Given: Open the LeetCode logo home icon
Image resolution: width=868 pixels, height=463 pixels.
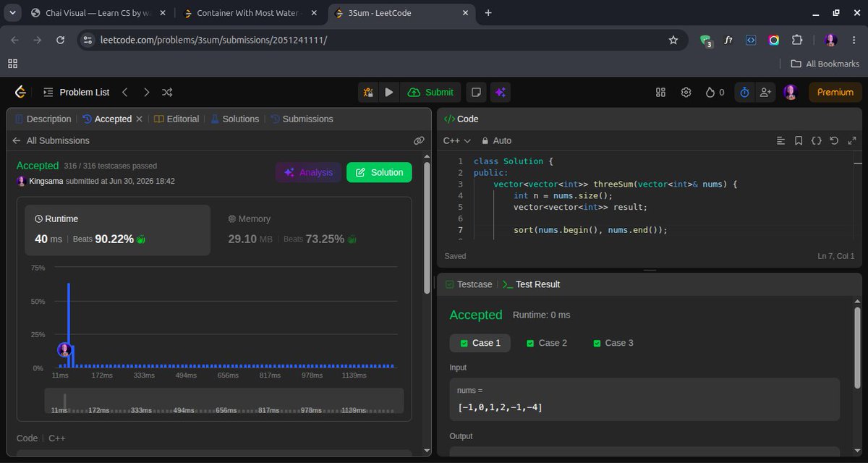Looking at the screenshot, I should click(20, 92).
